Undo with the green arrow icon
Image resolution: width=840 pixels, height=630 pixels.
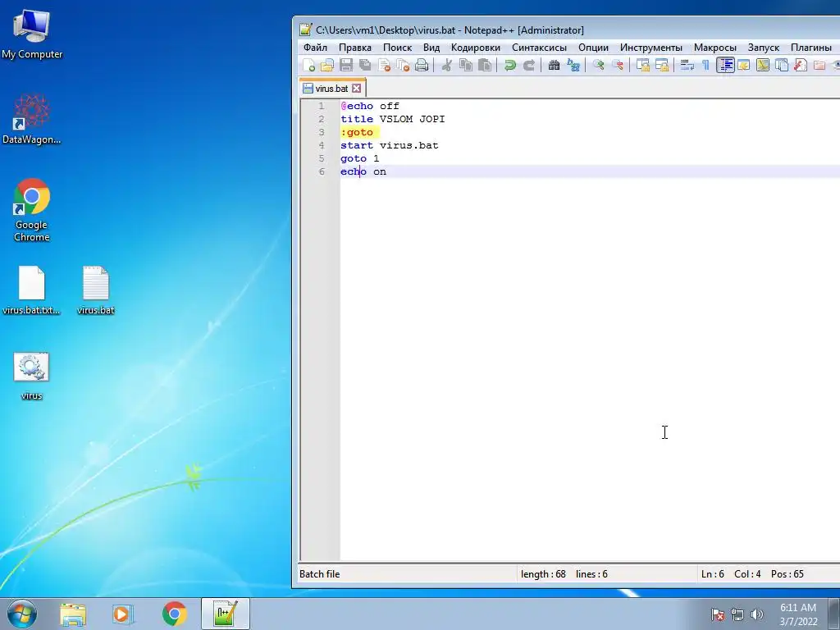click(509, 66)
